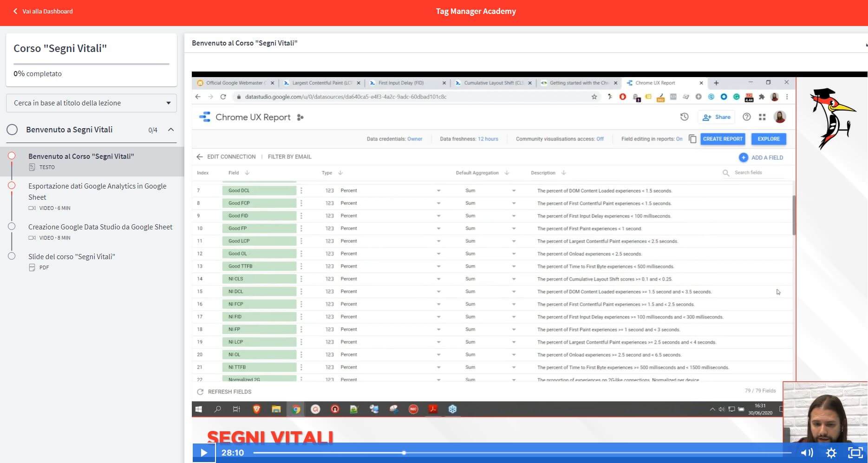
Task: Switch to Cumulative Layout Shift tab
Action: (x=494, y=83)
